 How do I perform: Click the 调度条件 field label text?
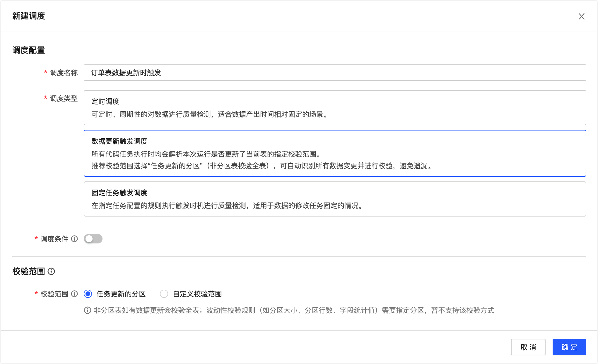point(54,239)
